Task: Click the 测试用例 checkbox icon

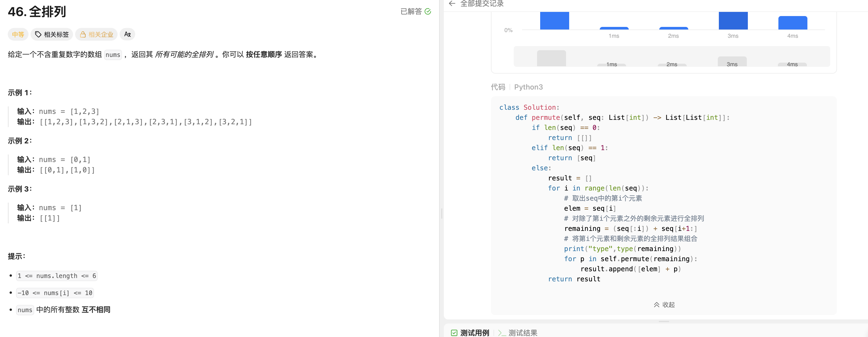Action: [454, 333]
